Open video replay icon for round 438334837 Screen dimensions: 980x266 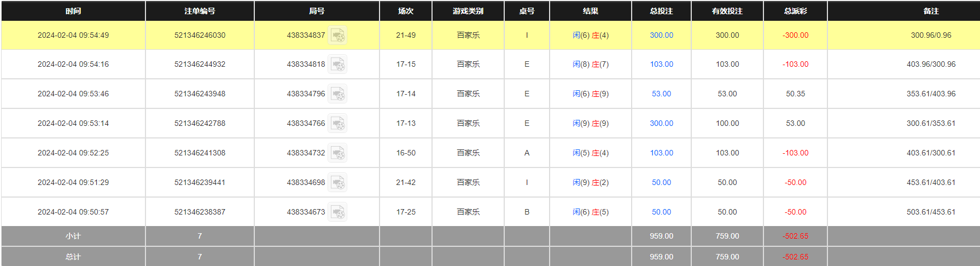pos(337,36)
